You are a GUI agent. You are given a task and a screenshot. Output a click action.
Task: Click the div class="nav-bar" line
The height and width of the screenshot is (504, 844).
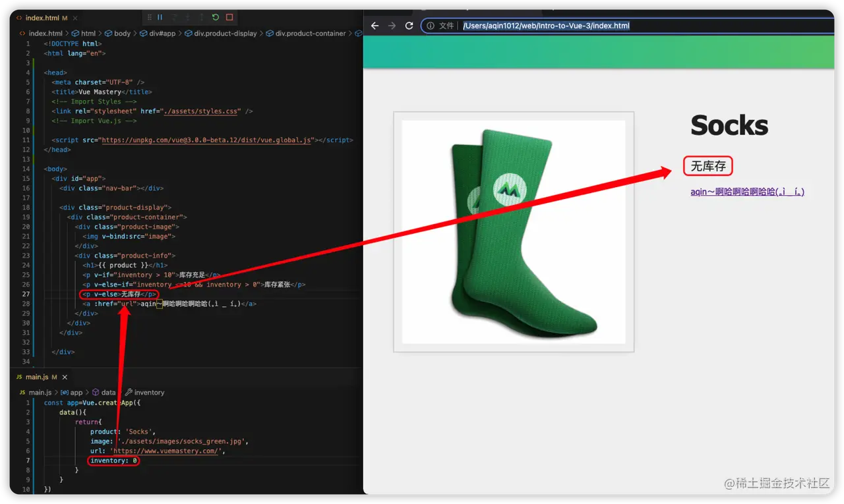coord(111,188)
